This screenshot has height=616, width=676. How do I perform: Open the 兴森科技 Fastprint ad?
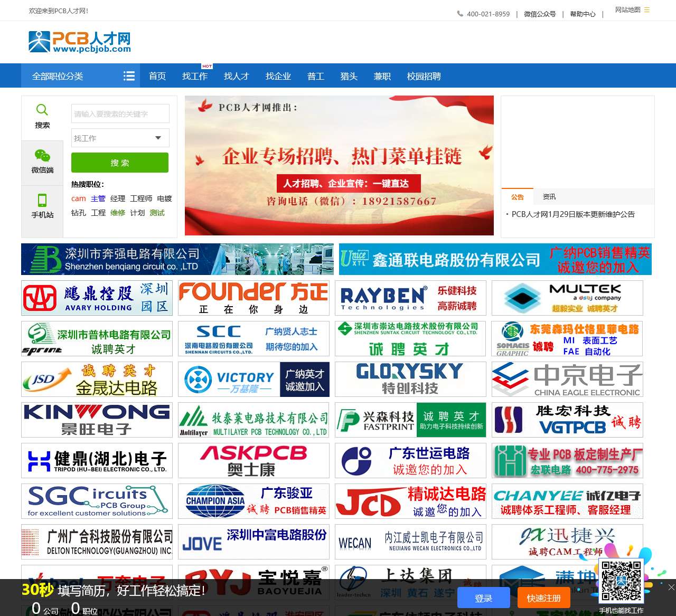410,420
